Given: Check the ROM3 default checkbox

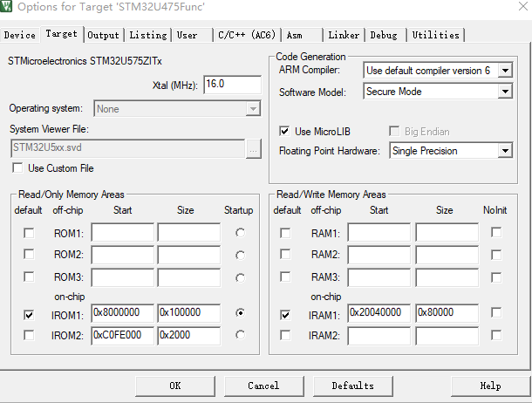Looking at the screenshot, I should coord(29,277).
